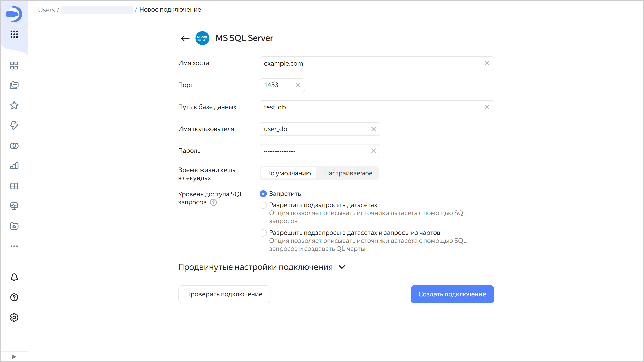Expand the sidebar with bottom arrow

14,357
